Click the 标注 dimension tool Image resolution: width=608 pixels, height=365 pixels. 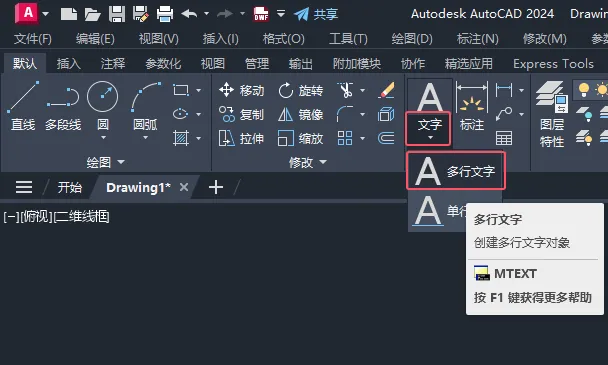[472, 106]
